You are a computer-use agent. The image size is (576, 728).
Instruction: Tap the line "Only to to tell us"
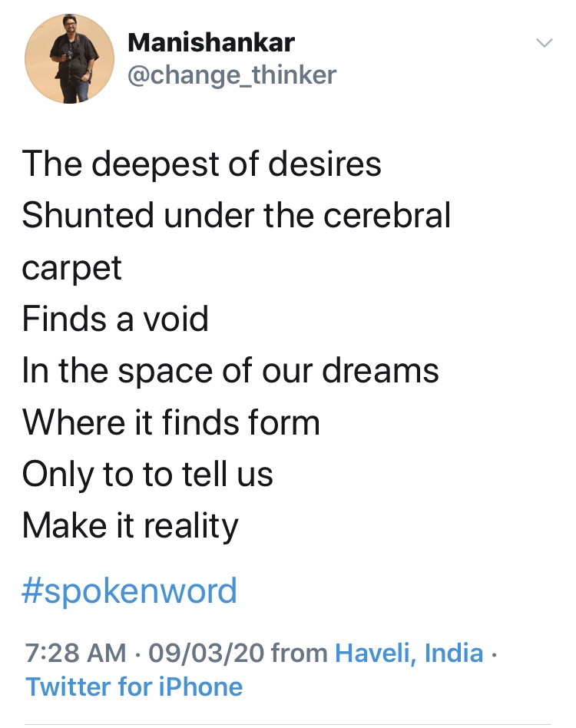(147, 475)
